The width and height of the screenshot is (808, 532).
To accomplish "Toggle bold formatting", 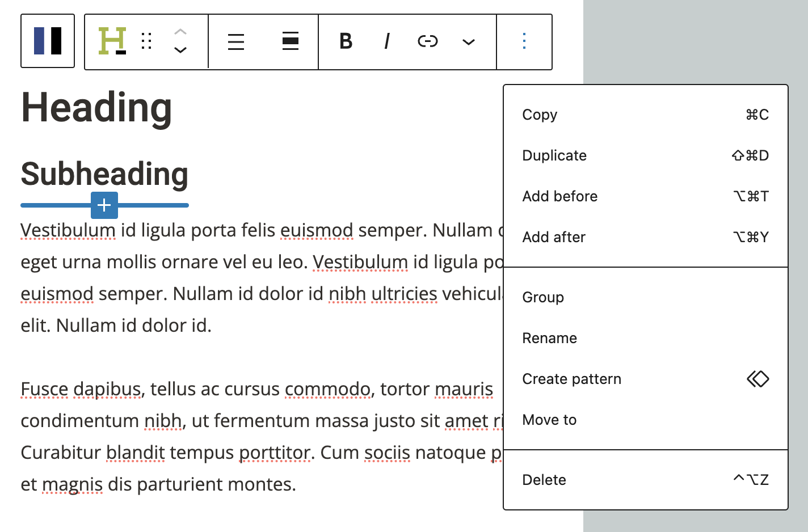I will point(346,41).
